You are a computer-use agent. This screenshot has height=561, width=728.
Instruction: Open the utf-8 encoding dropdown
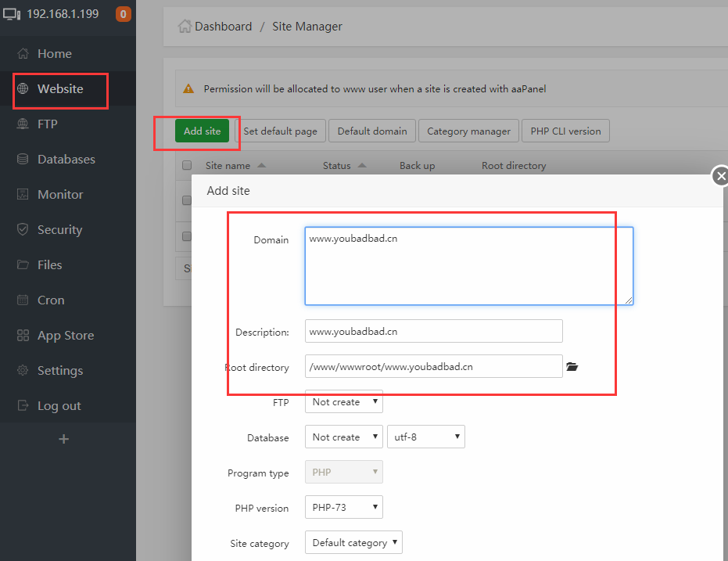pyautogui.click(x=425, y=437)
